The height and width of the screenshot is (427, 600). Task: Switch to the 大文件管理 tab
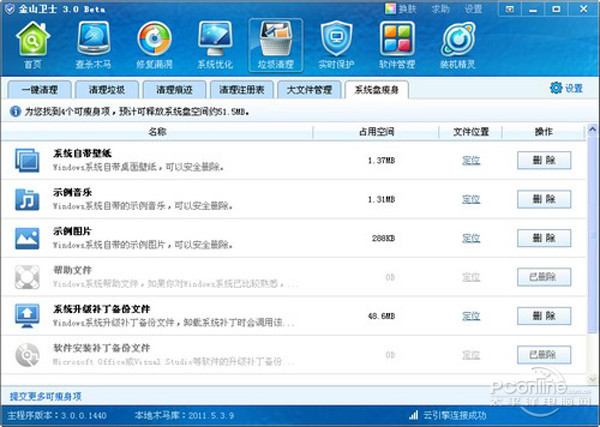309,90
